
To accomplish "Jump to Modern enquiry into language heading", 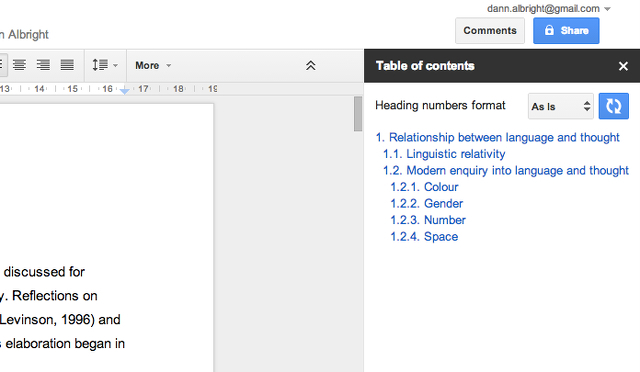I will point(506,170).
